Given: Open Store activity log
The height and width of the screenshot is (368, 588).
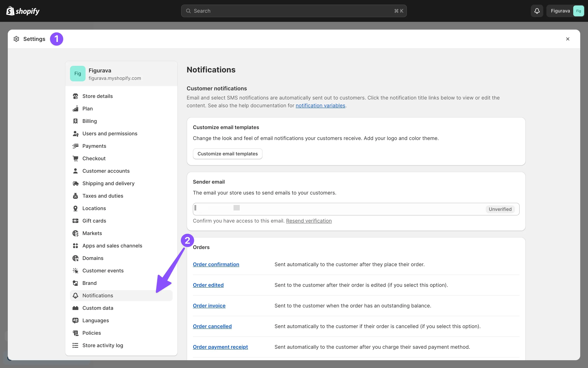Looking at the screenshot, I should tap(121, 345).
